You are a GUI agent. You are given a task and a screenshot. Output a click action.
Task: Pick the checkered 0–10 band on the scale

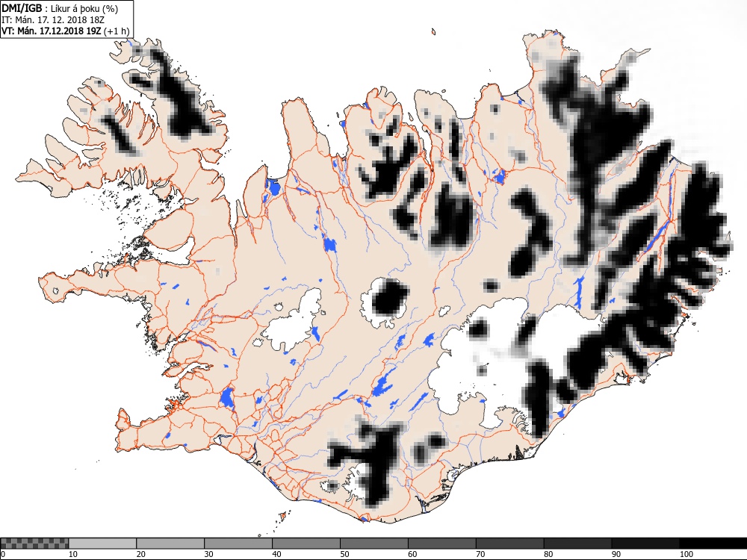pyautogui.click(x=35, y=544)
